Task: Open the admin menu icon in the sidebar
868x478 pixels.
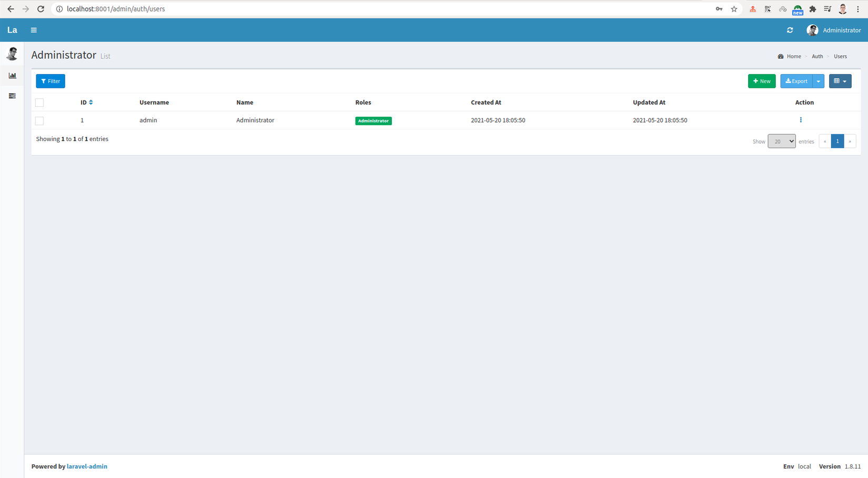Action: pyautogui.click(x=12, y=96)
